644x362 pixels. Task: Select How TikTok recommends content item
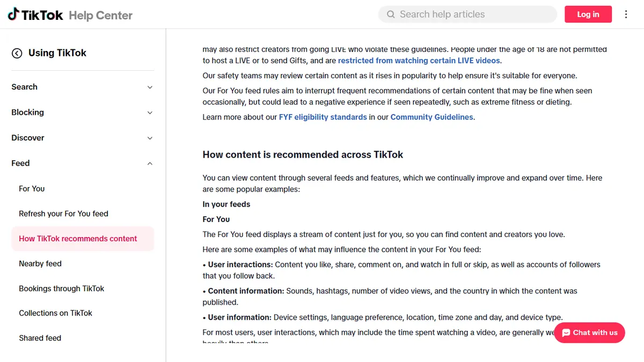click(83, 239)
